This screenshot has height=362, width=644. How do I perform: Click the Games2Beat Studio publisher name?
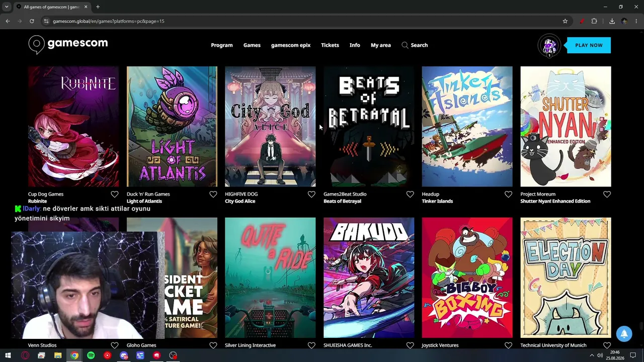point(345,194)
